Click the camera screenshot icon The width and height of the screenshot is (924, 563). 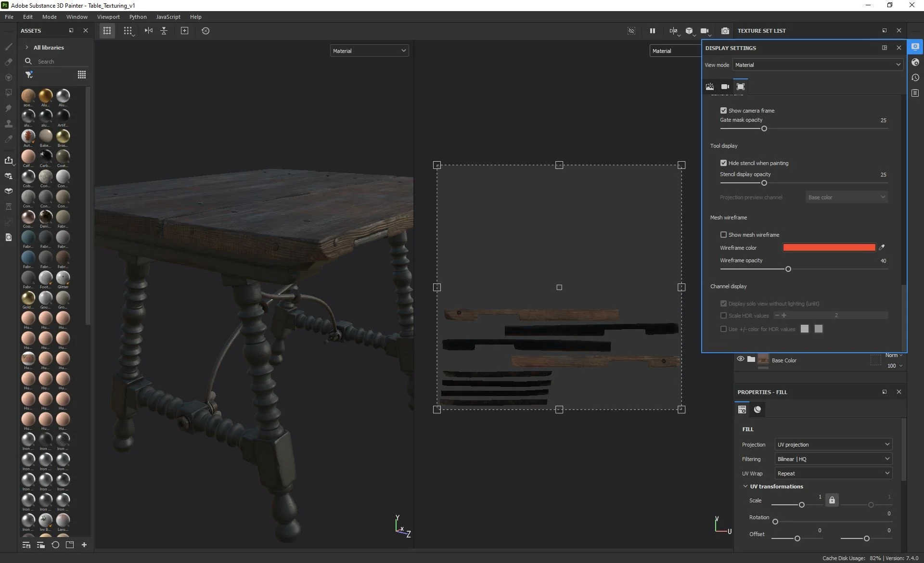point(725,31)
